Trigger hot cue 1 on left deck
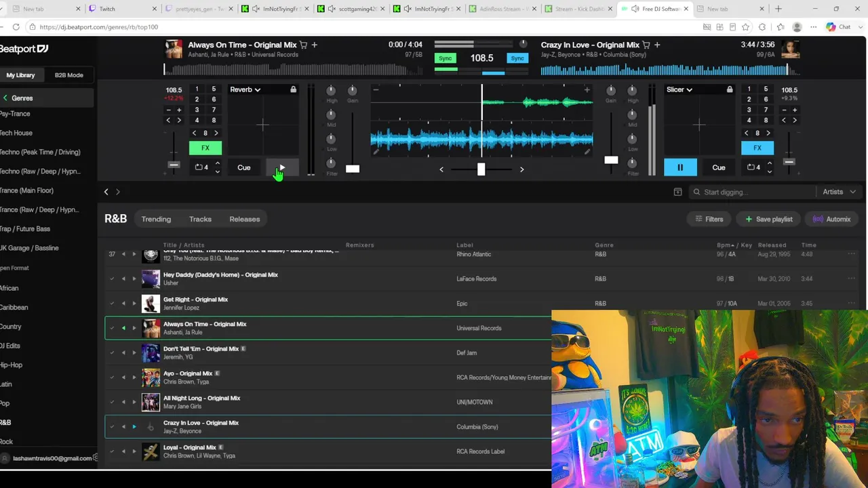Screen dimensions: 868x488 click(x=197, y=89)
